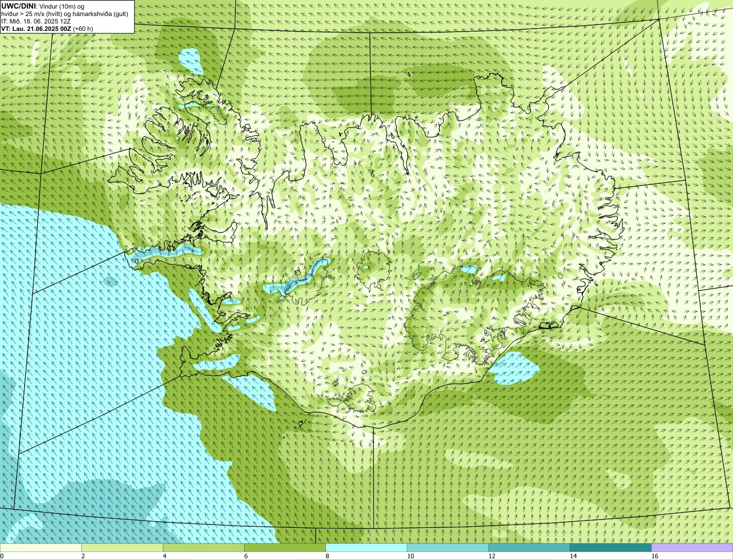Click the 14–16 m/s dark teal legend segment
This screenshot has height=560, width=733.
(611, 548)
